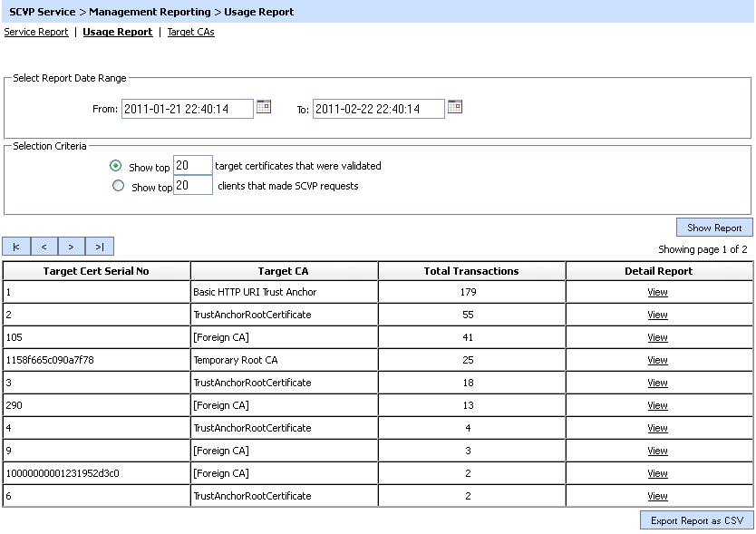Jump to last page of results

click(100, 247)
